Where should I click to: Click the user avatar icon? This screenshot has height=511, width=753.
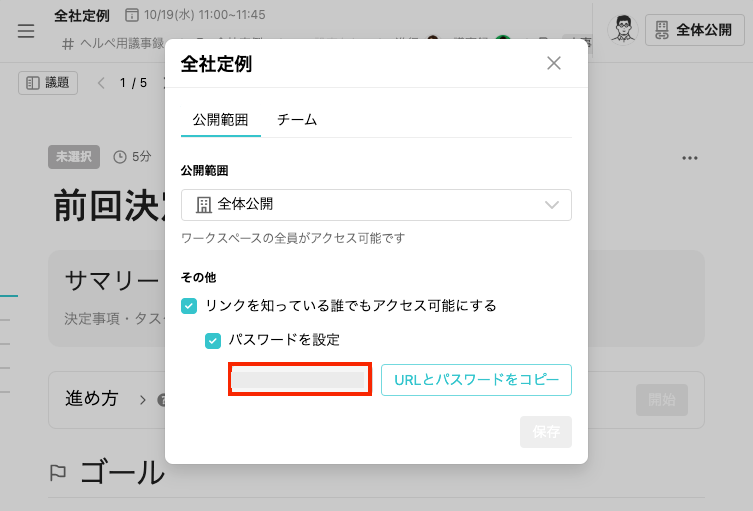tap(623, 30)
